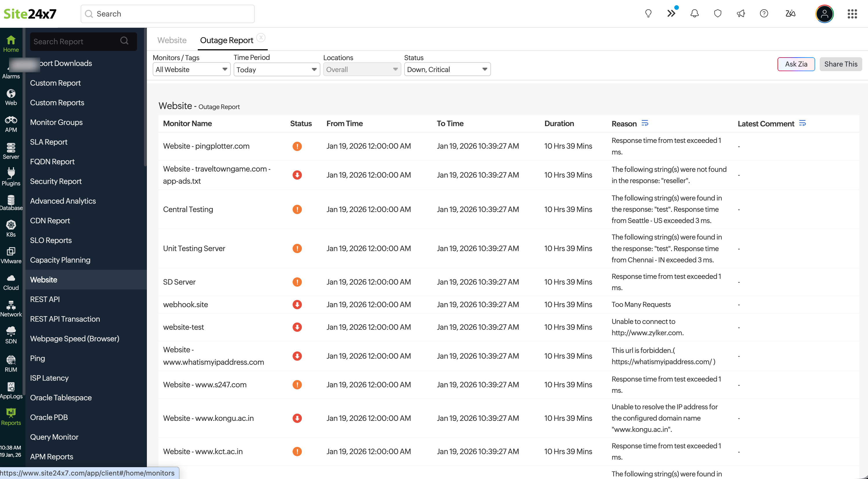Switch to the Website tab

click(172, 40)
